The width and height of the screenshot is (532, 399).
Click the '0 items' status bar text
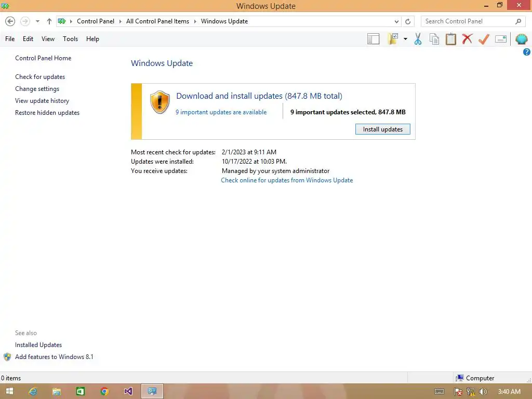tap(11, 378)
